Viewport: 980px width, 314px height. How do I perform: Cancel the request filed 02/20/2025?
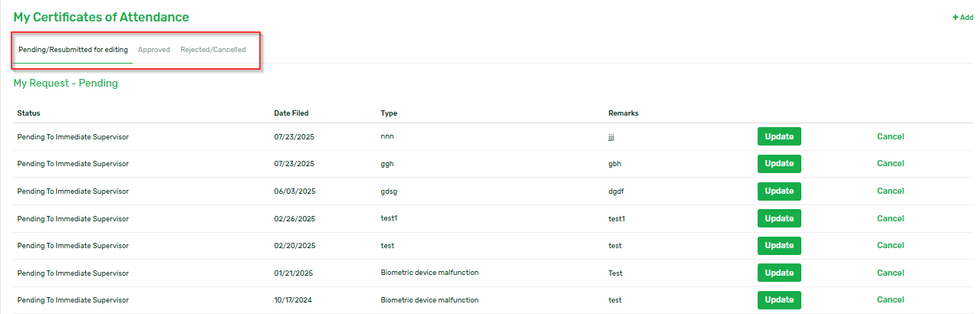[x=890, y=246]
